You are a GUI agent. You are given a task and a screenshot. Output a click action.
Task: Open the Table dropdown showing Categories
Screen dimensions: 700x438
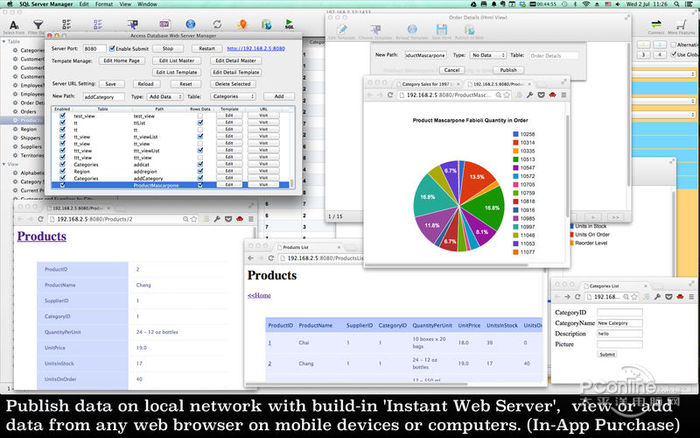[232, 96]
